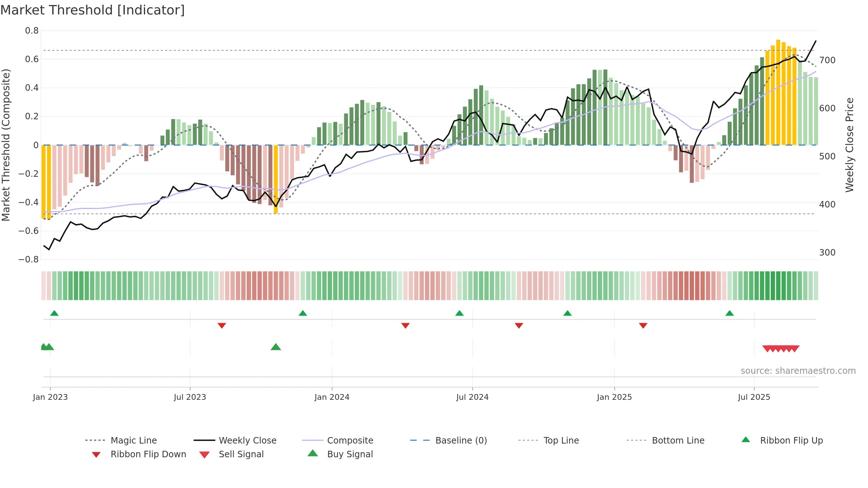This screenshot has height=488, width=868.
Task: Click the Ribbon Flip Down marker after Jan 2025
Action: point(643,326)
